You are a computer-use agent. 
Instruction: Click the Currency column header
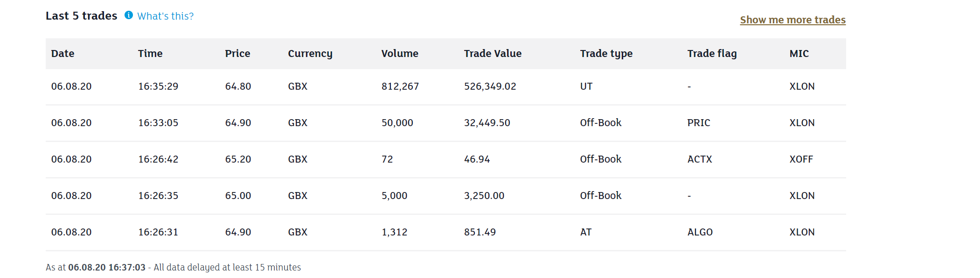click(x=310, y=54)
